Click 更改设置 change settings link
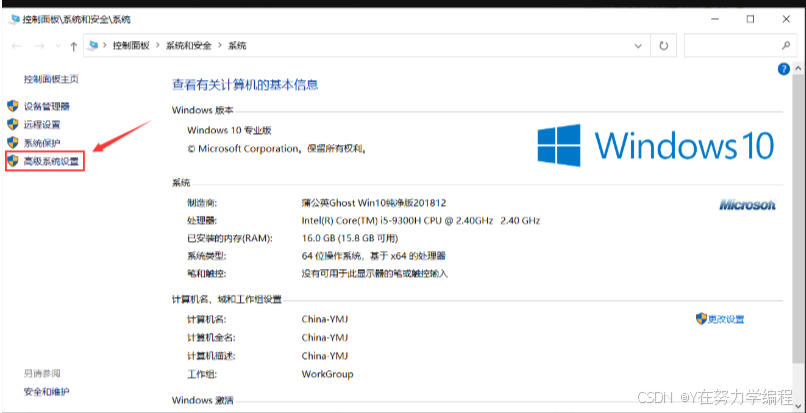 [x=726, y=319]
